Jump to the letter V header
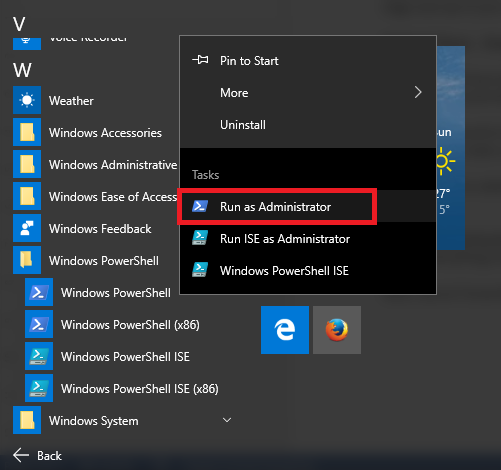The image size is (501, 470). point(19,24)
